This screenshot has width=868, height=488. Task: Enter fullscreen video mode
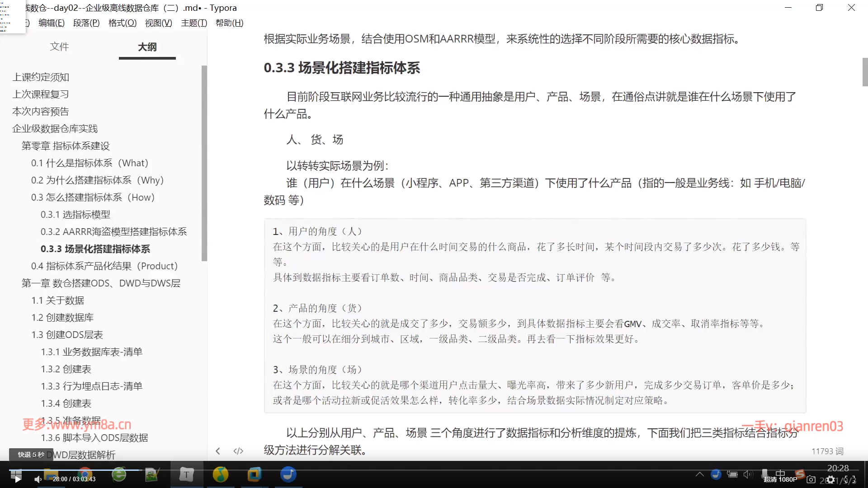click(x=850, y=479)
